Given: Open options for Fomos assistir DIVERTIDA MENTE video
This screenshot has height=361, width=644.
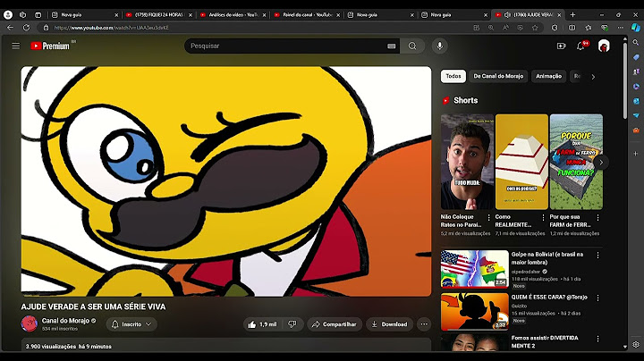Looking at the screenshot, I should 597,339.
